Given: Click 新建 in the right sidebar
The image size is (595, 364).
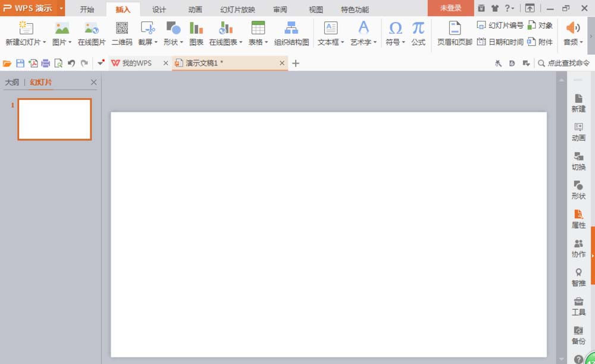Looking at the screenshot, I should pos(578,103).
